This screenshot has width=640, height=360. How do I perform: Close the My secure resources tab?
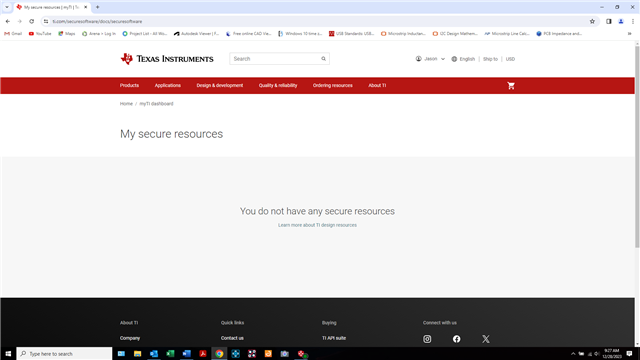point(86,7)
